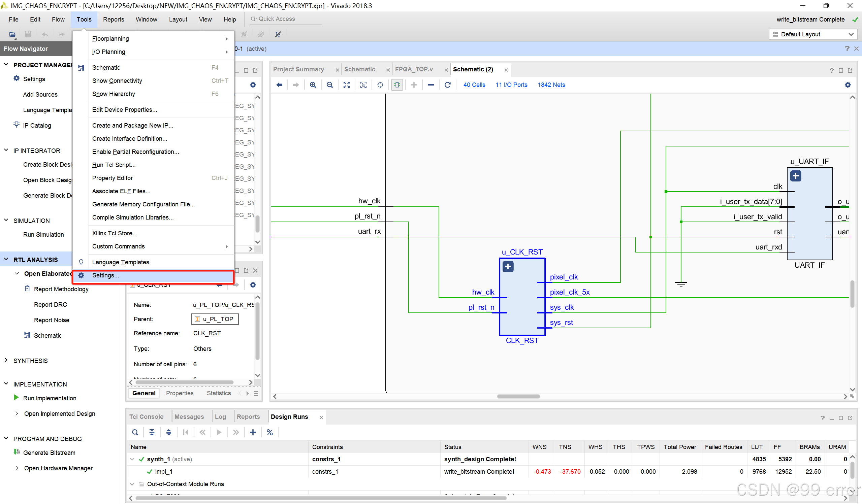Click zoom fit icon in schematic toolbar
The height and width of the screenshot is (504, 862).
click(x=347, y=85)
